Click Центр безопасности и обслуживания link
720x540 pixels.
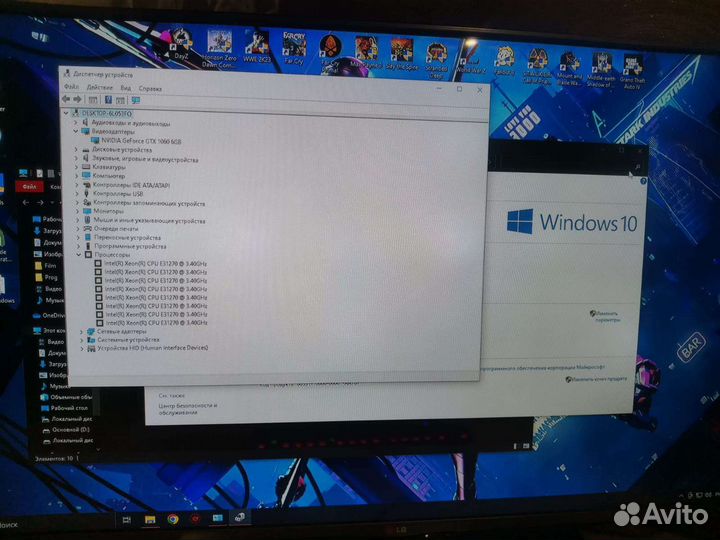(187, 409)
